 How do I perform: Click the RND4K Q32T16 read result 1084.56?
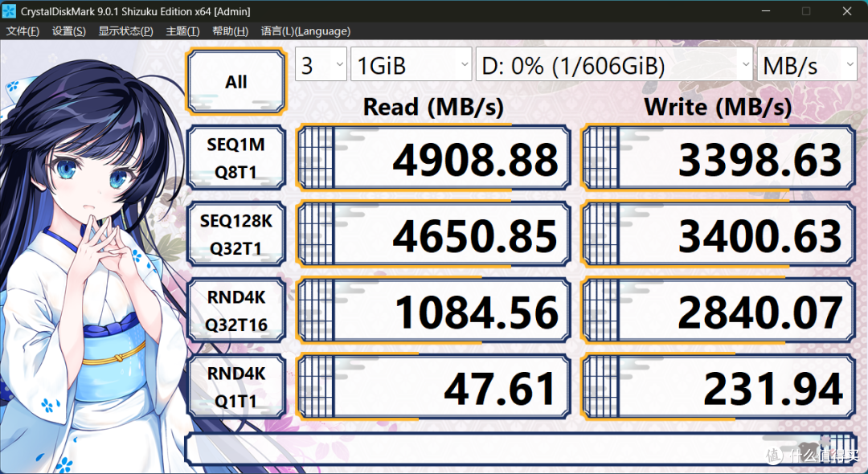click(x=433, y=311)
